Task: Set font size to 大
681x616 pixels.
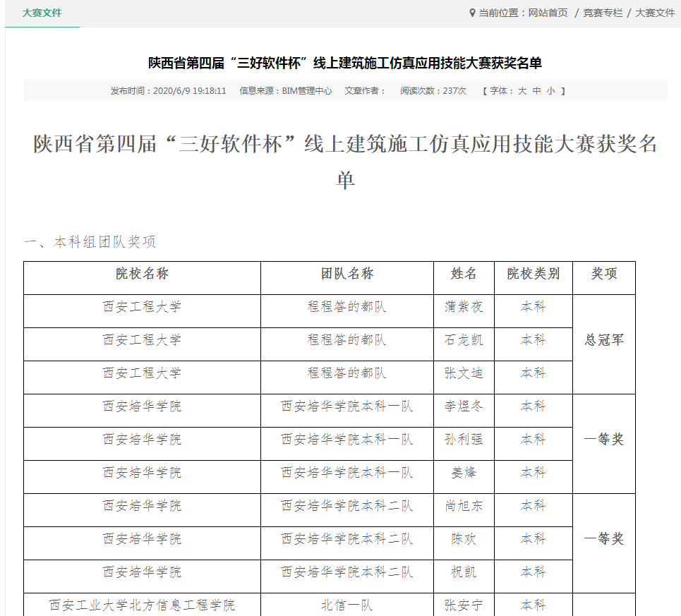Action: tap(522, 91)
